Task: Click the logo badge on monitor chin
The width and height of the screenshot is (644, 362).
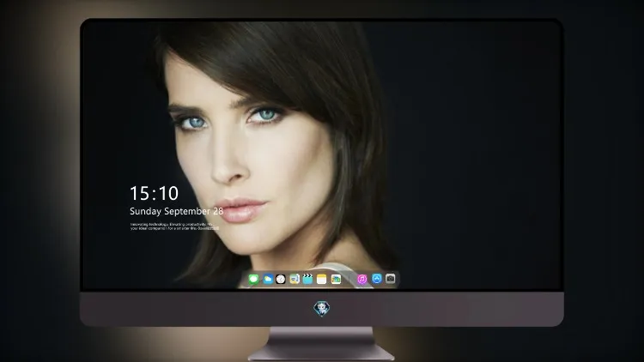Action: click(322, 309)
